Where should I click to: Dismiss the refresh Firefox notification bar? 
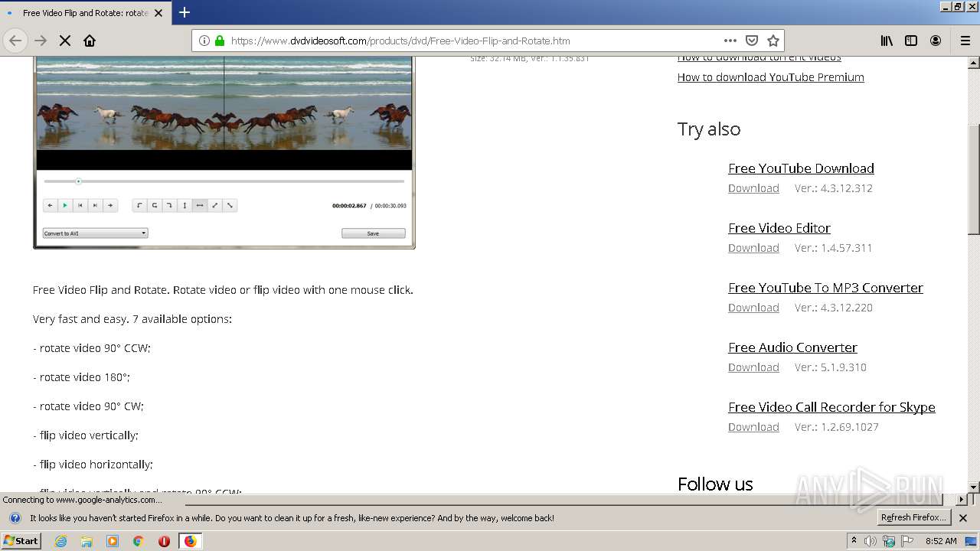(963, 518)
